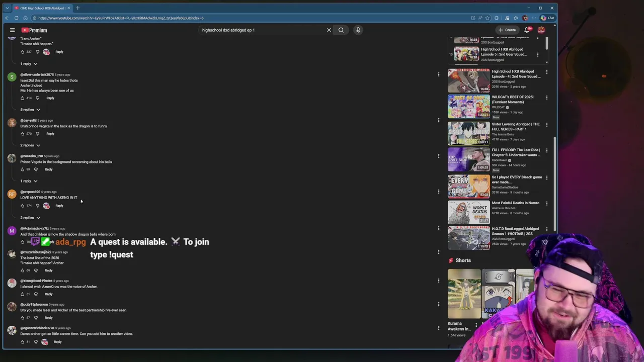Open playlist Episode 5 item options menu
644x362 pixels.
pyautogui.click(x=537, y=55)
